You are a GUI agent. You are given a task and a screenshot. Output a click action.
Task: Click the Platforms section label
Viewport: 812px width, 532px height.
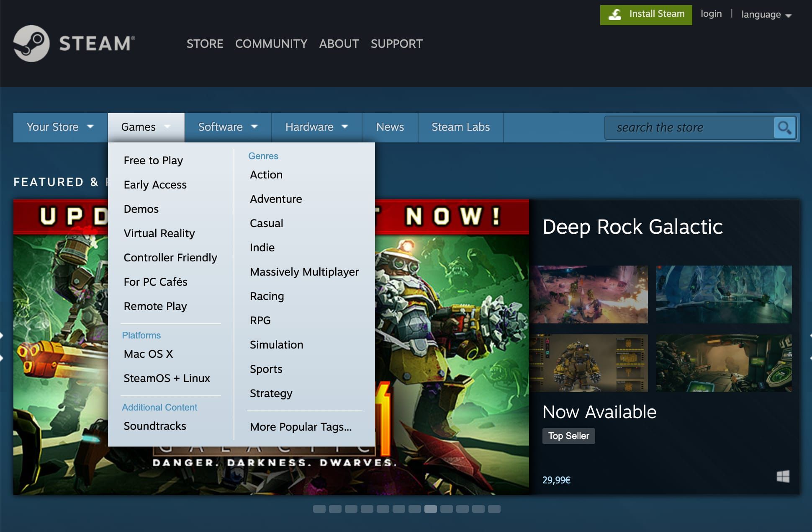(141, 335)
